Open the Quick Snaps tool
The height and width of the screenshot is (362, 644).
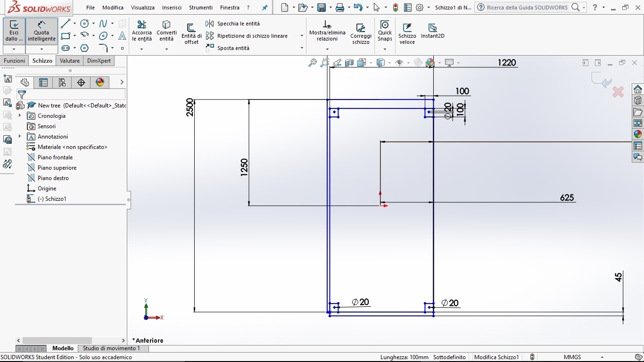[385, 31]
